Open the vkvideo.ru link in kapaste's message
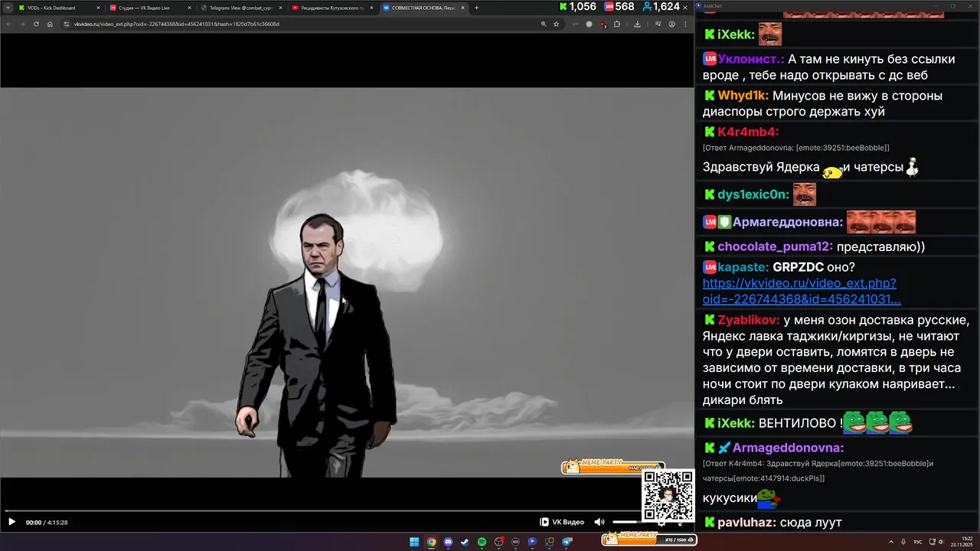 [801, 292]
